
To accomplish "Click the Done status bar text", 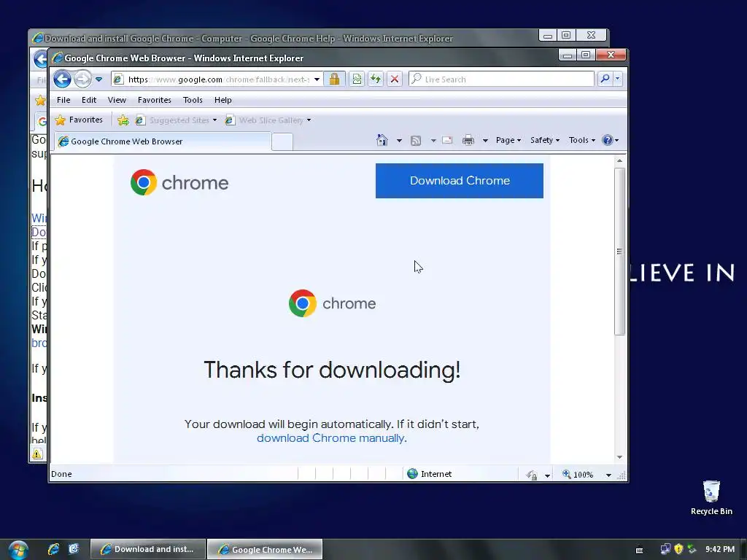I will [61, 474].
